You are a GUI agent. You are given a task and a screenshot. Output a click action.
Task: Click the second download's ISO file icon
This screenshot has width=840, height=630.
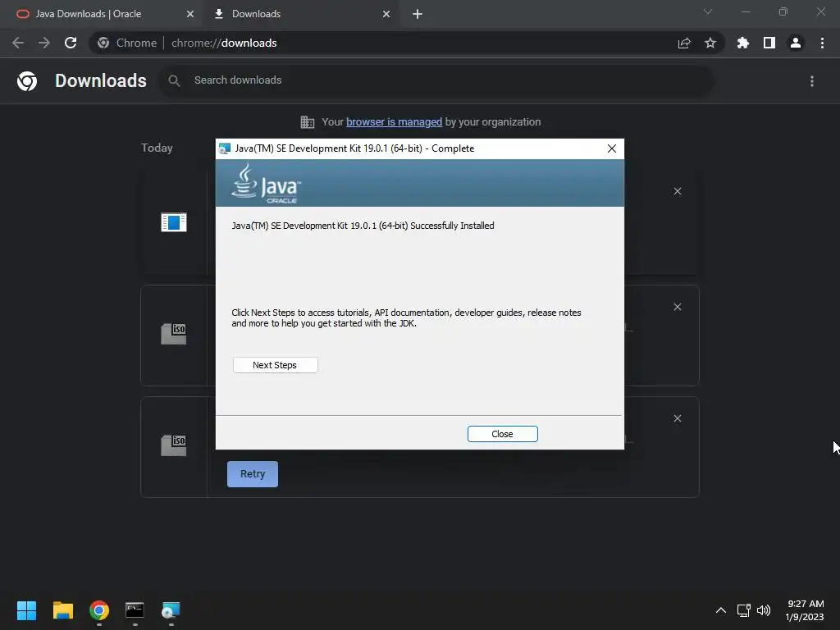pos(174,334)
